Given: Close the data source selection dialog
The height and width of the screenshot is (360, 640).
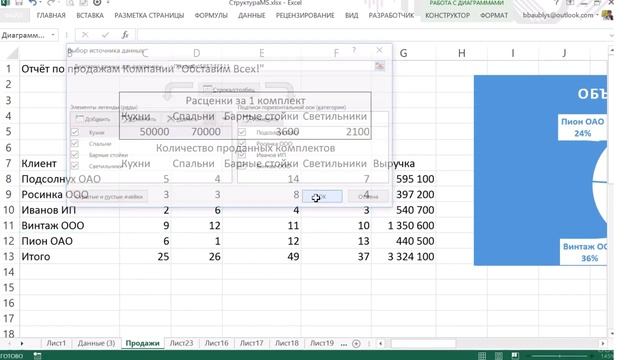Looking at the screenshot, I should click(379, 50).
